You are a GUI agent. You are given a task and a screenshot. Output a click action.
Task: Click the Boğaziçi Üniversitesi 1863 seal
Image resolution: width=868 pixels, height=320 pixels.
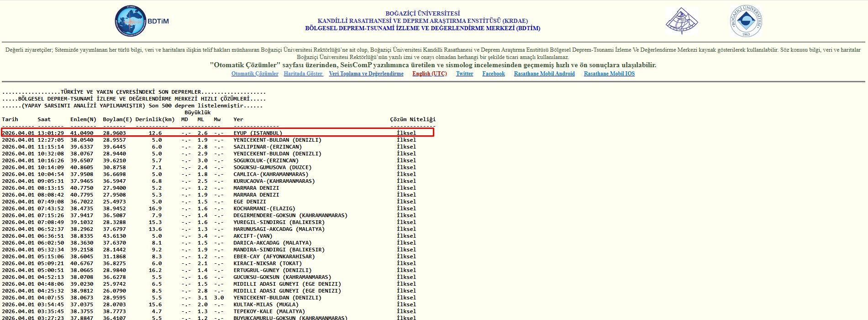click(746, 21)
